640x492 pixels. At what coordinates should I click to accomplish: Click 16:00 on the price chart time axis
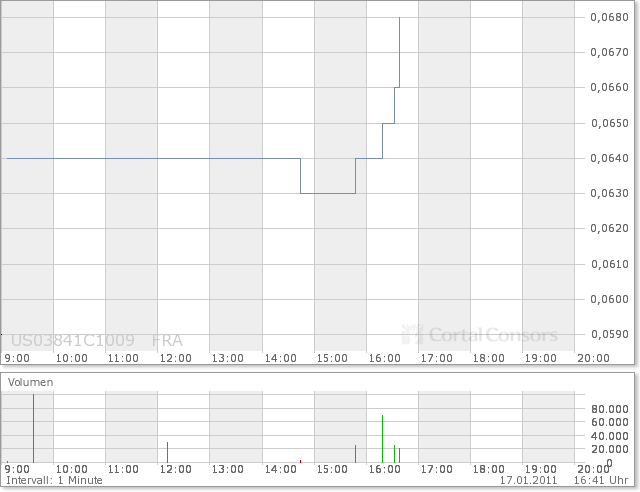point(384,358)
